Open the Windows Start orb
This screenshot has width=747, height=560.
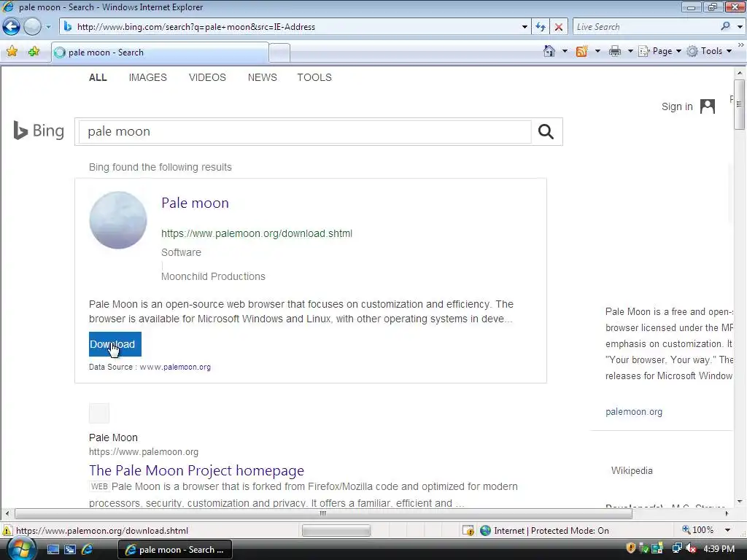click(x=21, y=549)
